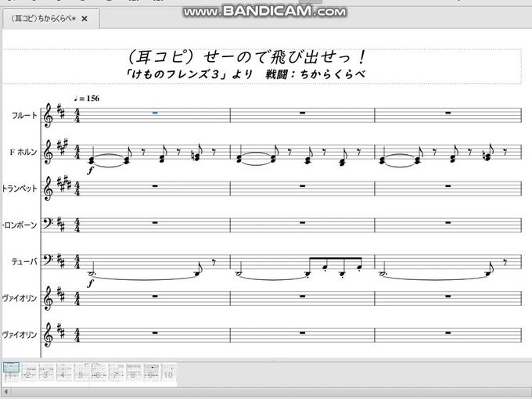The width and height of the screenshot is (532, 399).
Task: Select the whole rest in first violin measure 1
Action: [155, 296]
